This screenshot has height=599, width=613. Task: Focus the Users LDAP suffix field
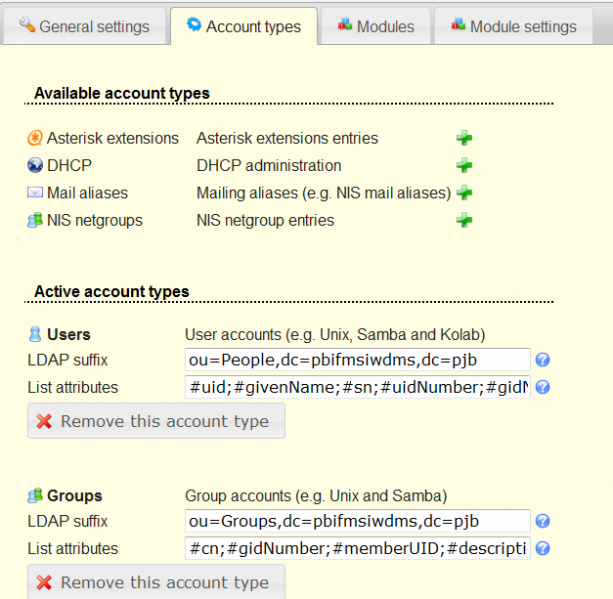[x=357, y=360]
